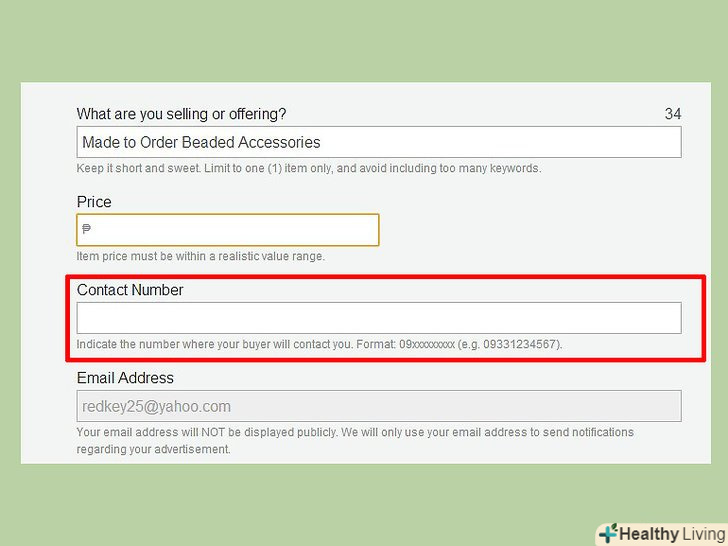
Task: Click the 'Price' label
Action: pyautogui.click(x=94, y=202)
